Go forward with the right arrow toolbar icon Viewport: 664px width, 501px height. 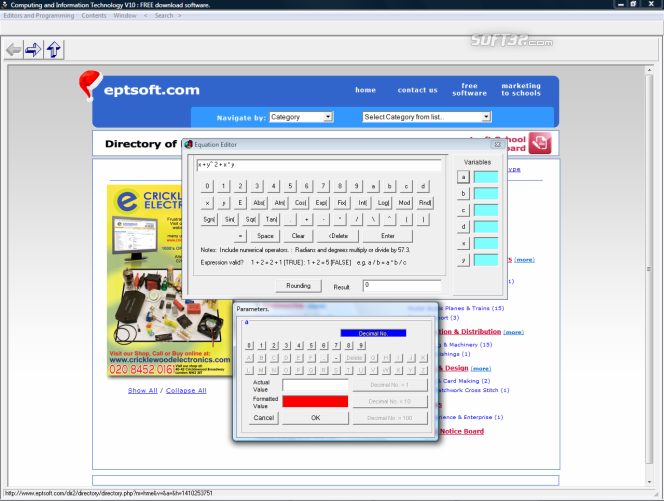coord(33,50)
